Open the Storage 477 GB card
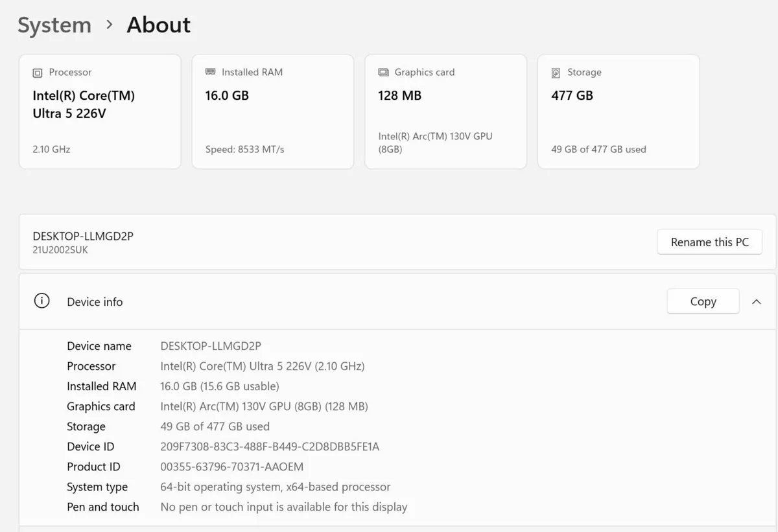This screenshot has height=532, width=778. tap(619, 111)
